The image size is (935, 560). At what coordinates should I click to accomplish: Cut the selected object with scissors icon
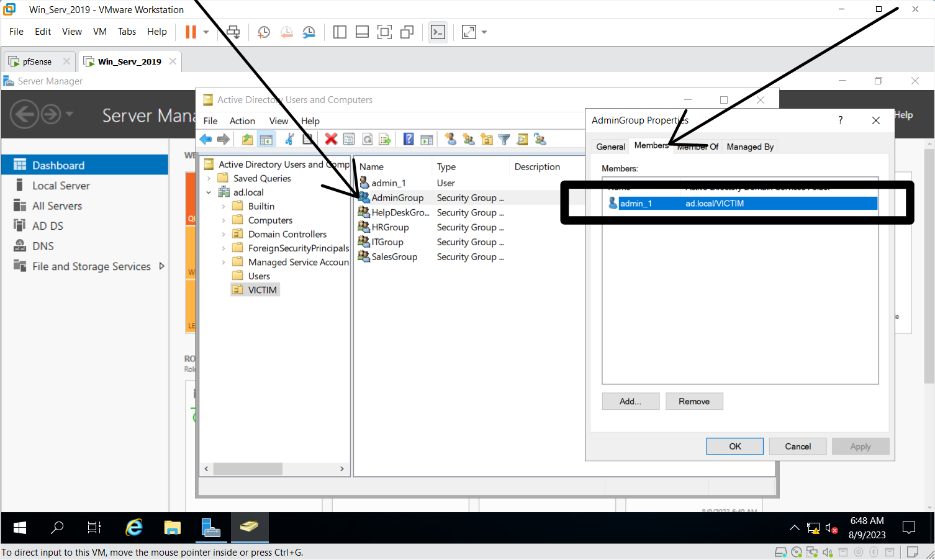tap(289, 139)
